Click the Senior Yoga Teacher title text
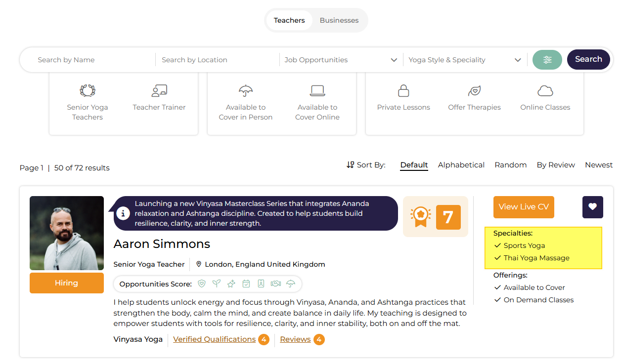This screenshot has height=364, width=622. click(149, 264)
